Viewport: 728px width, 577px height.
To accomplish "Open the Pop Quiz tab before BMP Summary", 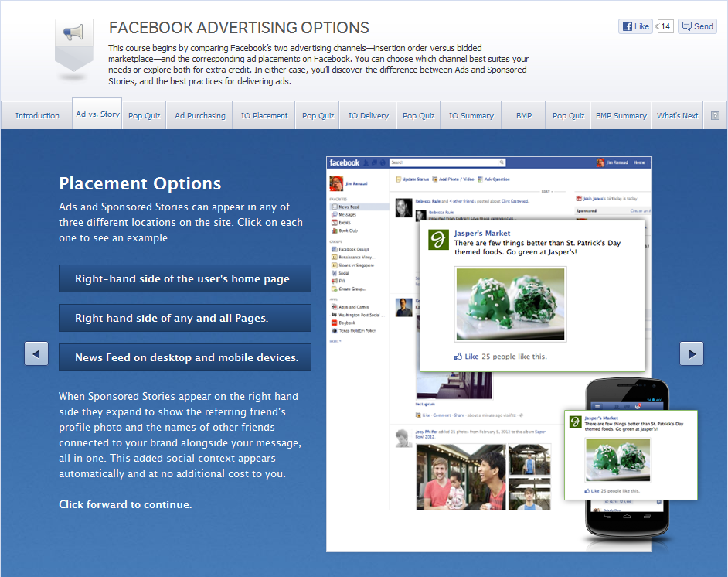I will click(x=568, y=115).
